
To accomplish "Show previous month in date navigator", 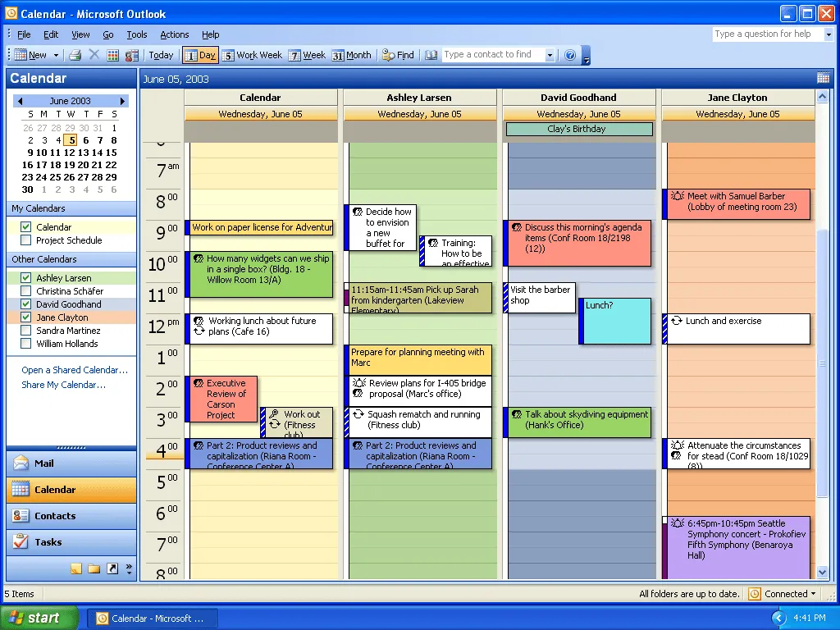I will point(21,101).
